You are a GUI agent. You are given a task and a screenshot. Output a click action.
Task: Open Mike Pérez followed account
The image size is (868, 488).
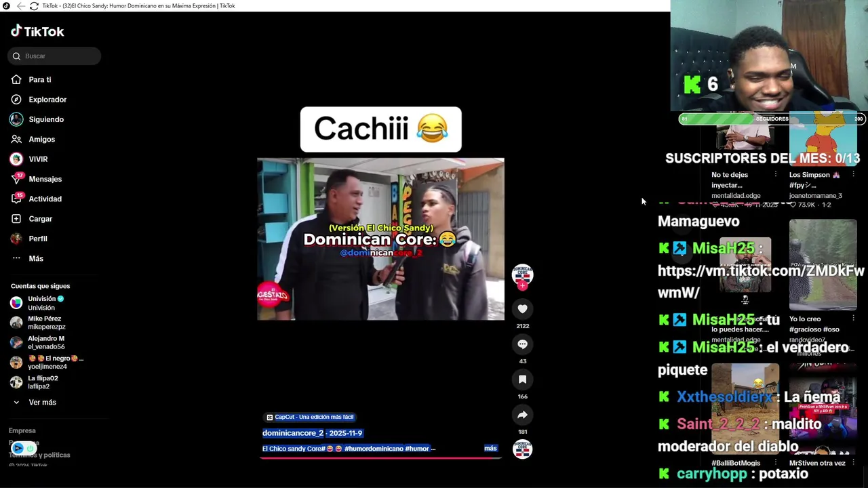(47, 323)
